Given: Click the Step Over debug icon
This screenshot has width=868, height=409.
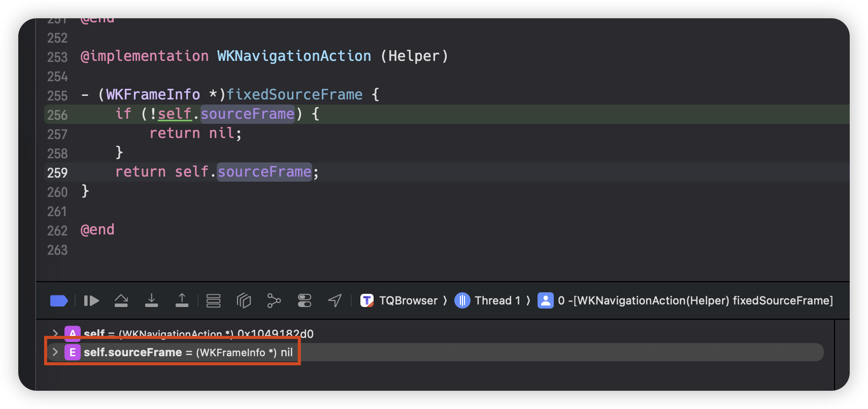Looking at the screenshot, I should (121, 301).
